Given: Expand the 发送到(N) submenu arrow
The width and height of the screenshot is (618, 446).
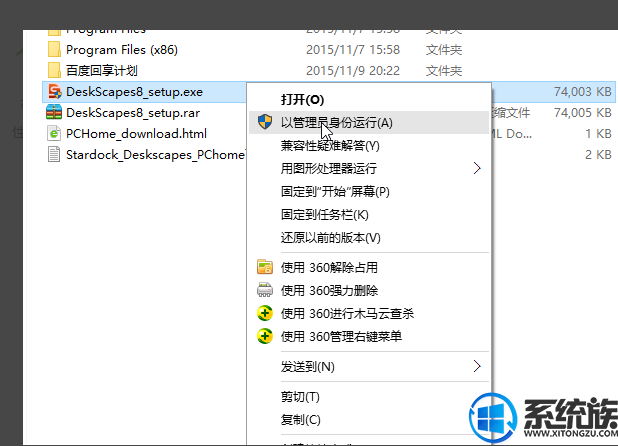Looking at the screenshot, I should click(x=477, y=366).
